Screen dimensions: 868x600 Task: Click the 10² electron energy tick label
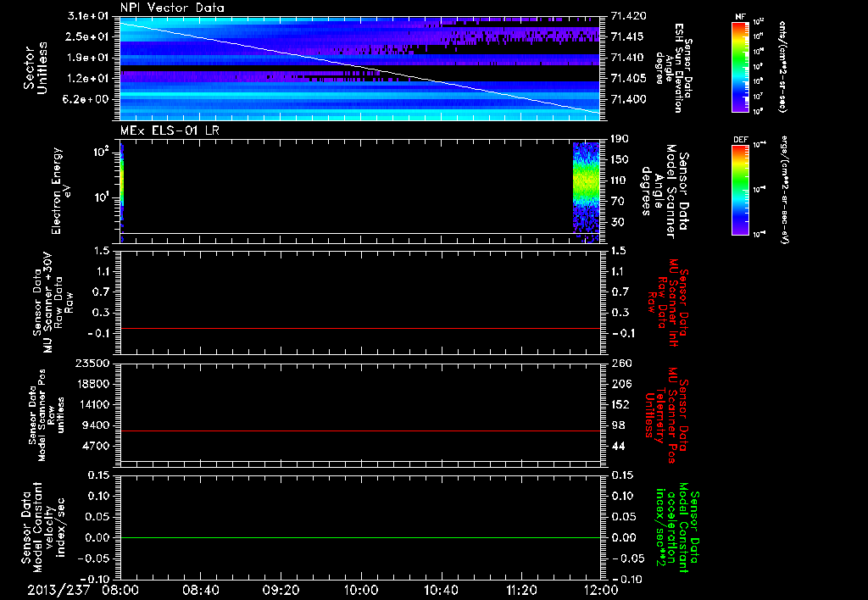pos(100,153)
